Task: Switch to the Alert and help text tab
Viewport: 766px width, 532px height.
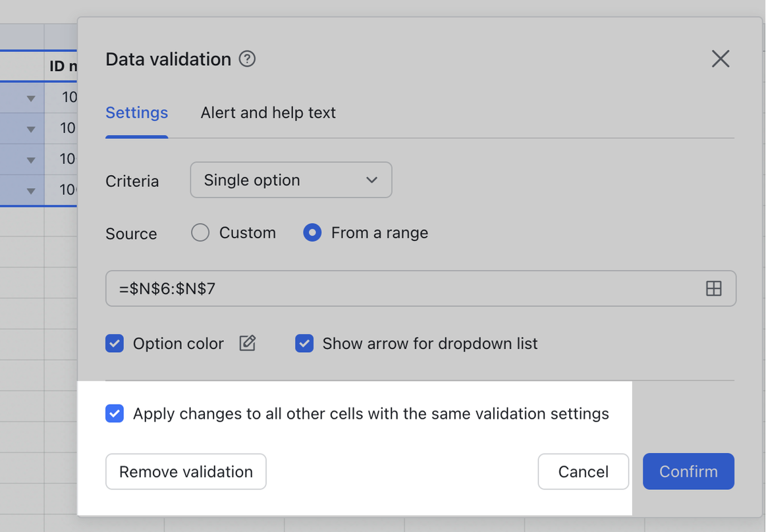Action: tap(268, 113)
